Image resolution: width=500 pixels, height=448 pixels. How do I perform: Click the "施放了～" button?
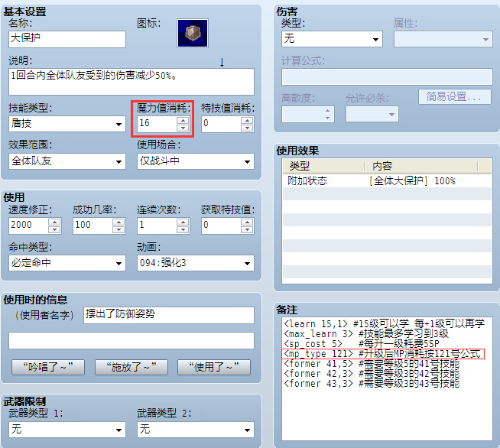[x=131, y=367]
